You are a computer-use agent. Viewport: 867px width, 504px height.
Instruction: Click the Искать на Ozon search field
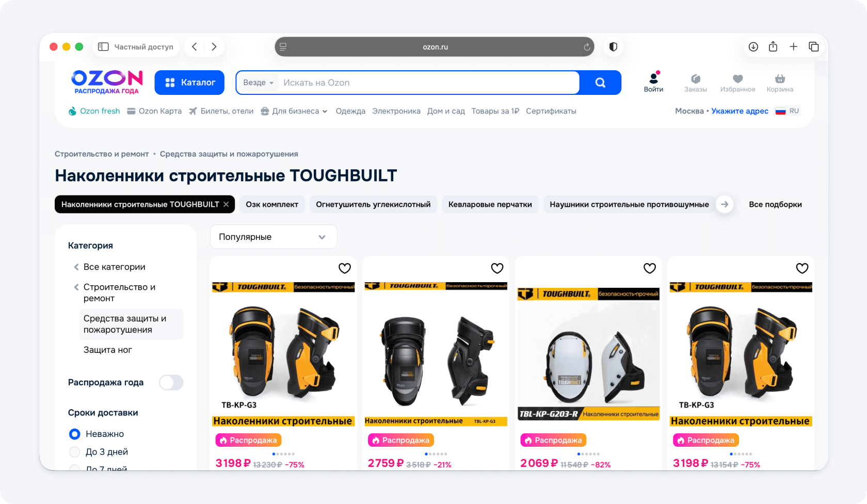click(x=428, y=83)
